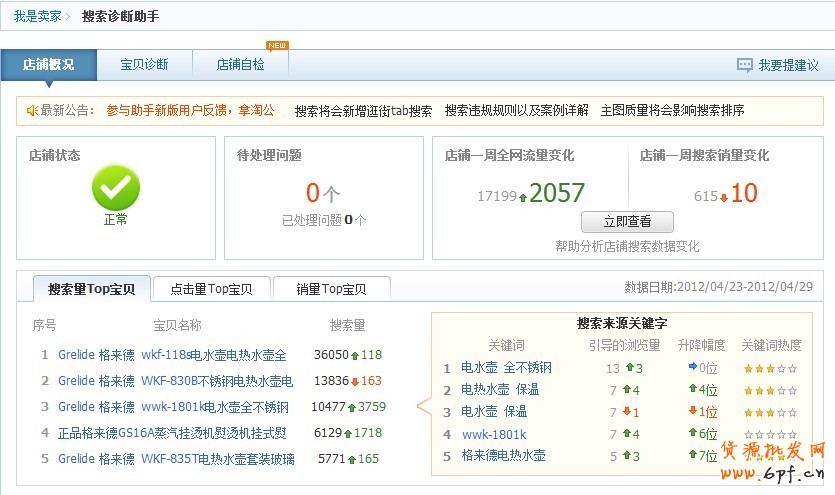Image resolution: width=835 pixels, height=495 pixels.
Task: Open the 参与助手新版用户反馈 announcement
Action: [x=190, y=110]
